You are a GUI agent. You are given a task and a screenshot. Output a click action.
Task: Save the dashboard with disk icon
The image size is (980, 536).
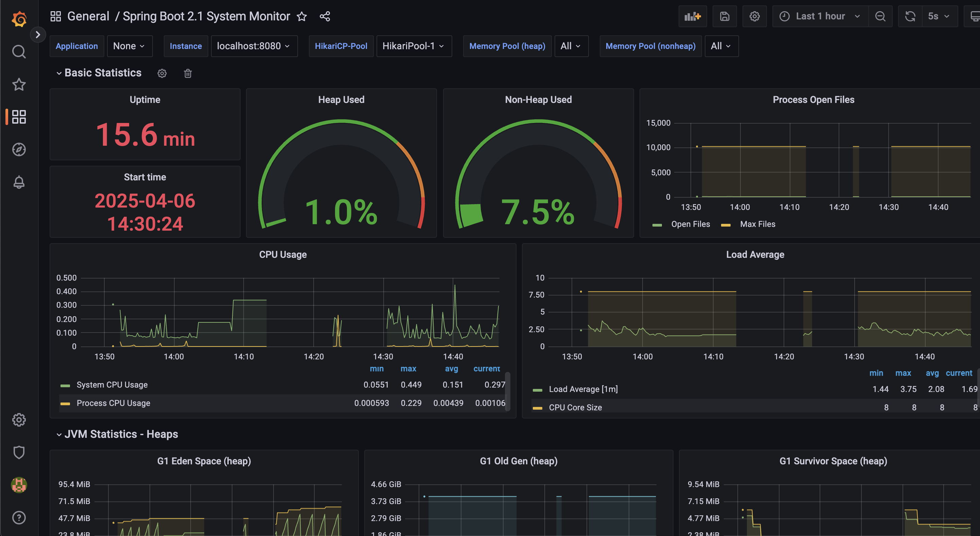724,16
